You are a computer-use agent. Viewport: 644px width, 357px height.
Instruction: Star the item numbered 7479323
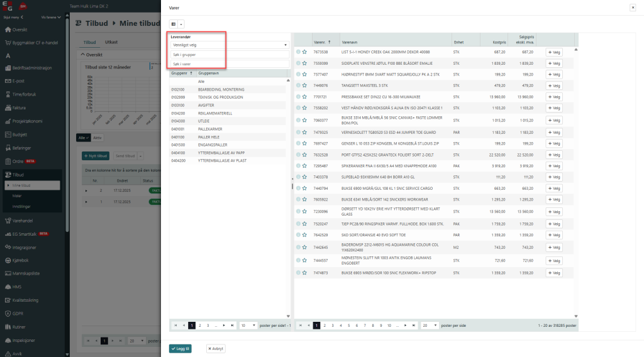[x=305, y=133]
